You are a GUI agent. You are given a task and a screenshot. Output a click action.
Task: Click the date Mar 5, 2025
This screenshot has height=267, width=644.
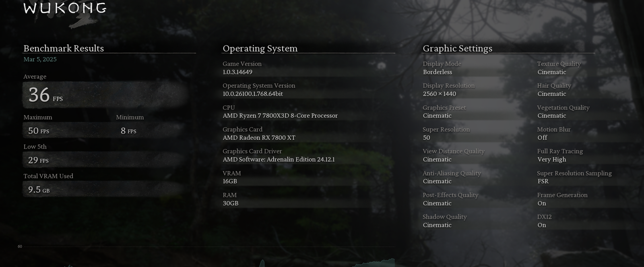[x=40, y=59]
